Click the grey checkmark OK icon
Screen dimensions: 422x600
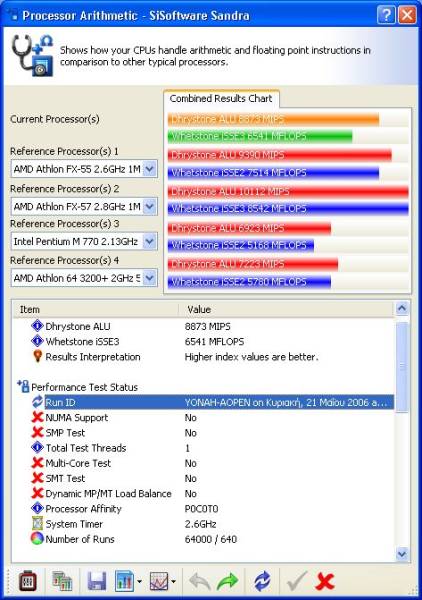pos(297,581)
